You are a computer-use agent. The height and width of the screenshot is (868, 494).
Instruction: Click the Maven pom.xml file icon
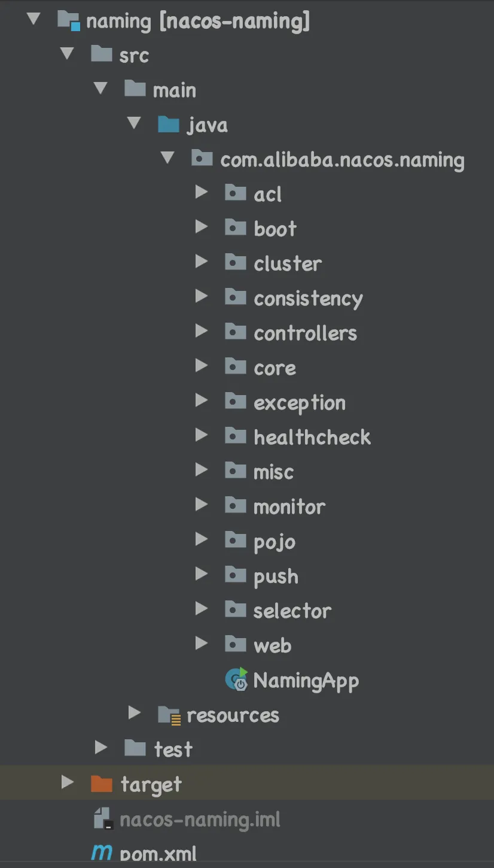pyautogui.click(x=102, y=852)
